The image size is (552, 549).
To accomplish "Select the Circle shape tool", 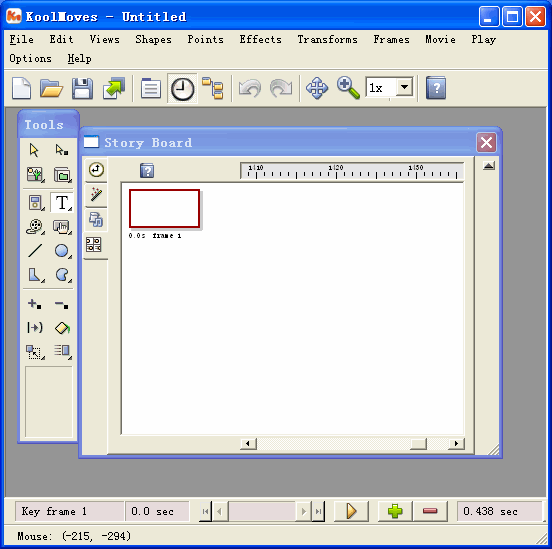I will click(62, 251).
